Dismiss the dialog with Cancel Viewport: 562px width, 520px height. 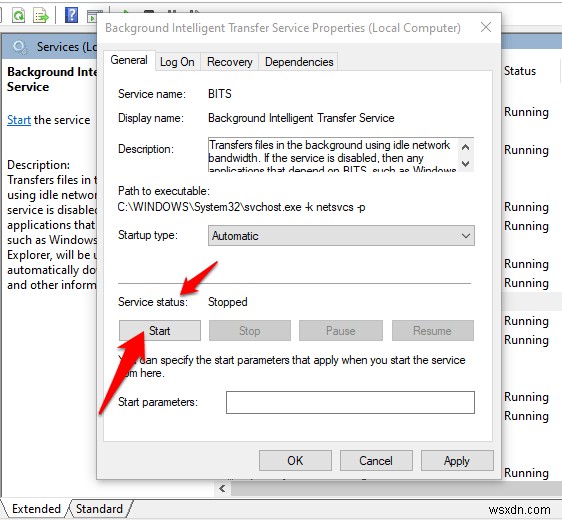coord(376,461)
